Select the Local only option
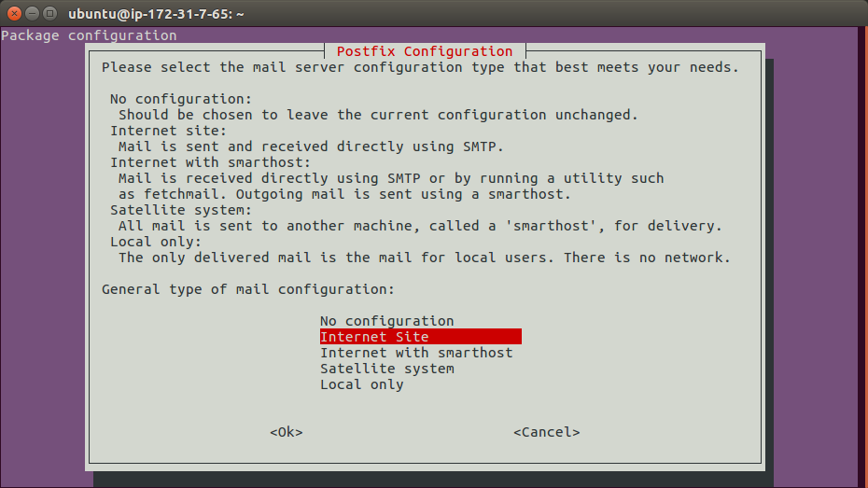 (x=361, y=384)
